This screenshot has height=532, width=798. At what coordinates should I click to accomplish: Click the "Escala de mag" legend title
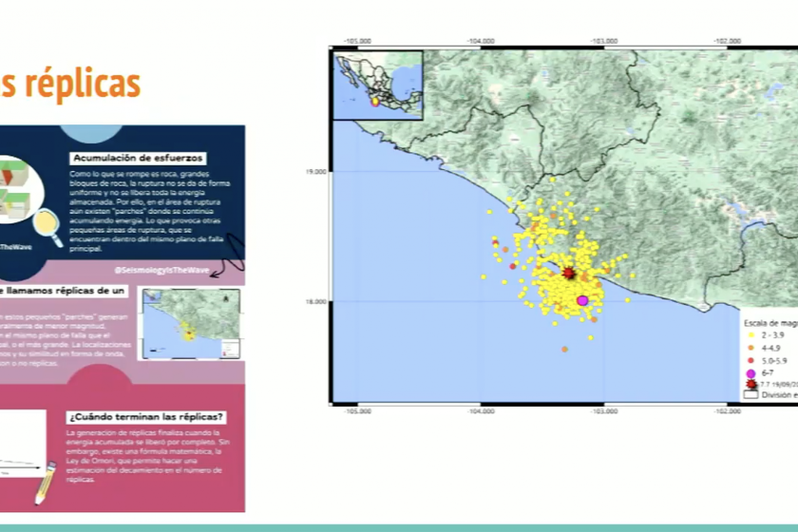click(x=770, y=323)
